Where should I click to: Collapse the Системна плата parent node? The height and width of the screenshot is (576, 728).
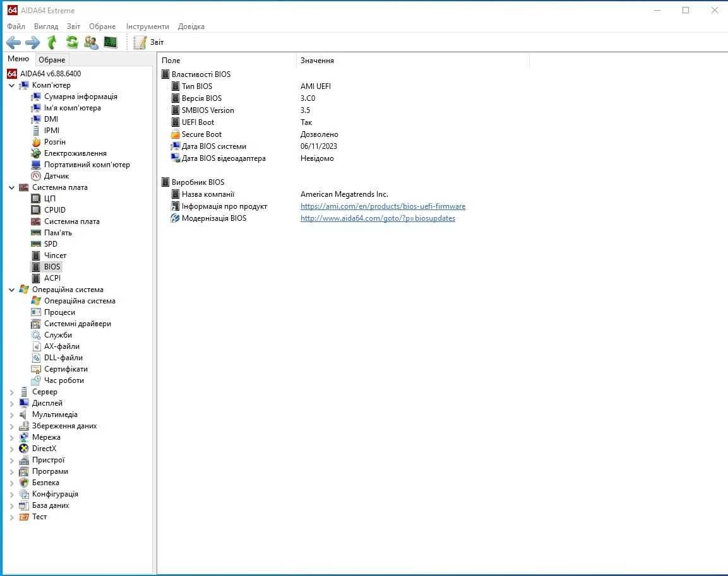coord(11,187)
